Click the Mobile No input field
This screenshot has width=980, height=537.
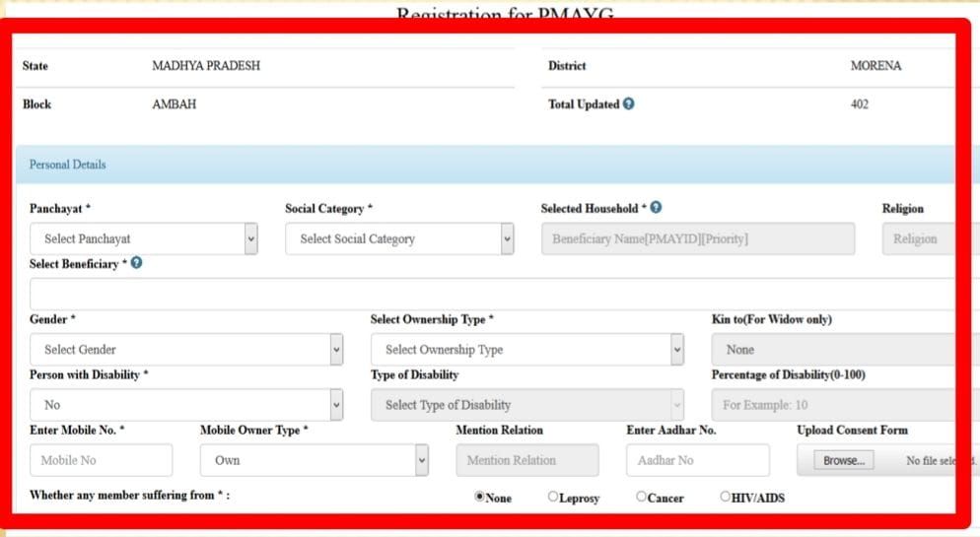tap(102, 460)
